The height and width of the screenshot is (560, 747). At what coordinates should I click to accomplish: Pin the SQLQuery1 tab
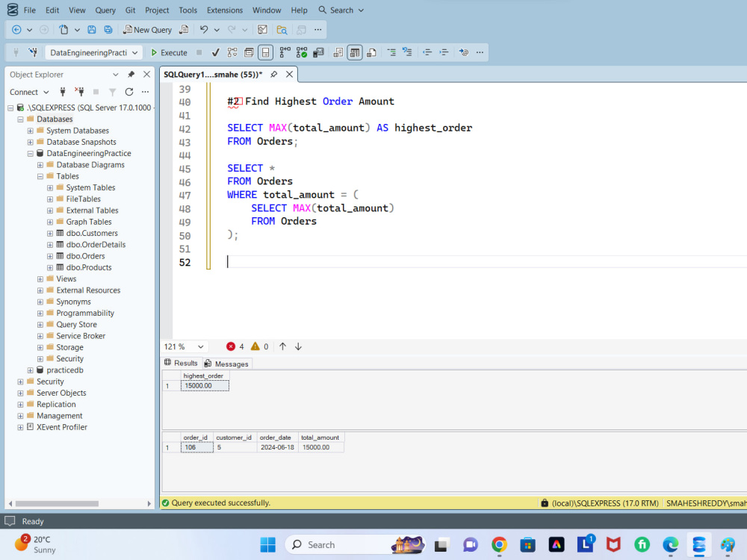click(273, 74)
